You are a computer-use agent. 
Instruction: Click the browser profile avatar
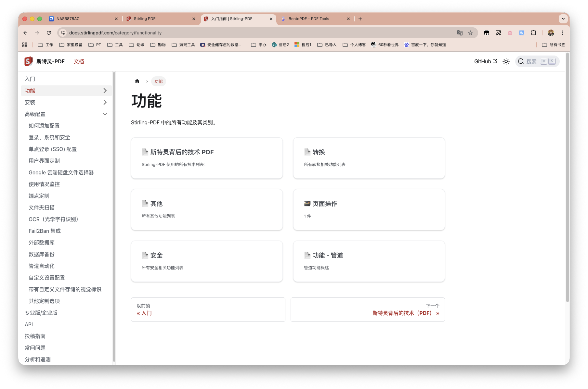click(x=550, y=32)
